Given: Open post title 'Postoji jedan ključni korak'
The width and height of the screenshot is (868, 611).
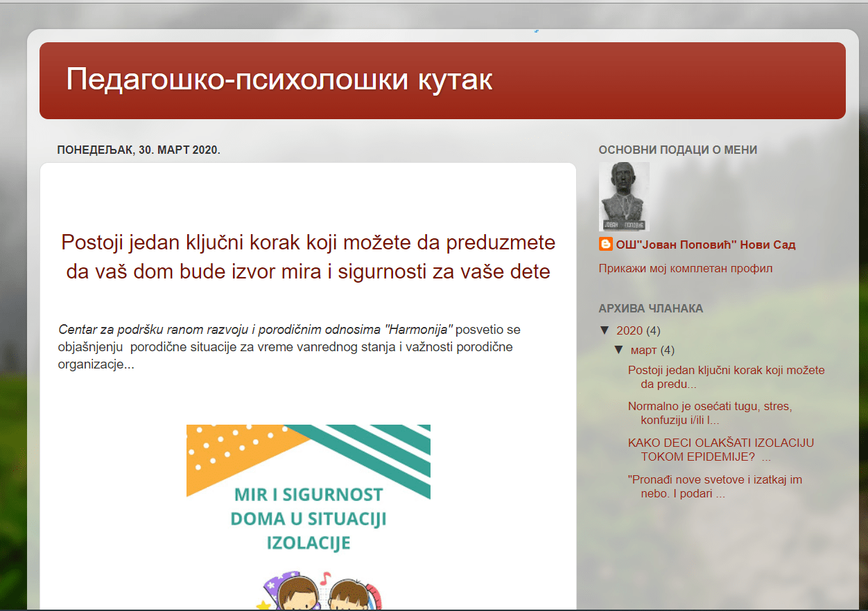Looking at the screenshot, I should (x=308, y=257).
